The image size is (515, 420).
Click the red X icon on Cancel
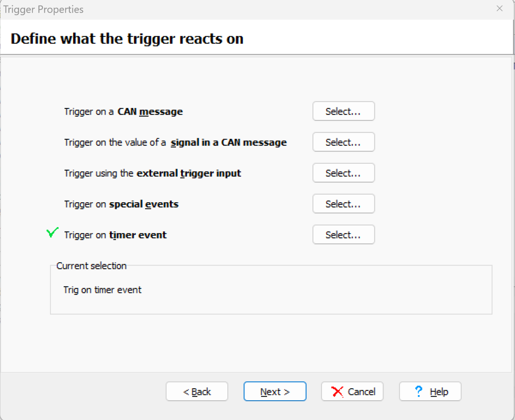(x=337, y=391)
